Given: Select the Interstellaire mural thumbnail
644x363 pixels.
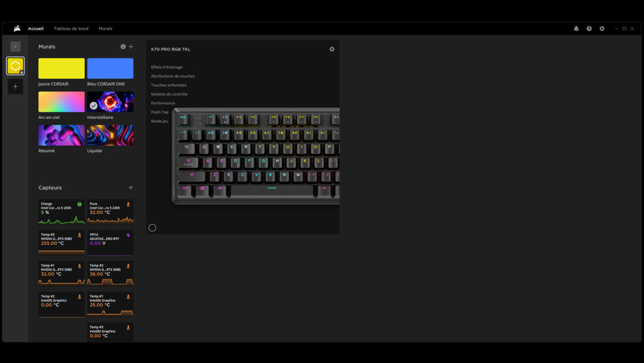Looking at the screenshot, I should point(110,102).
